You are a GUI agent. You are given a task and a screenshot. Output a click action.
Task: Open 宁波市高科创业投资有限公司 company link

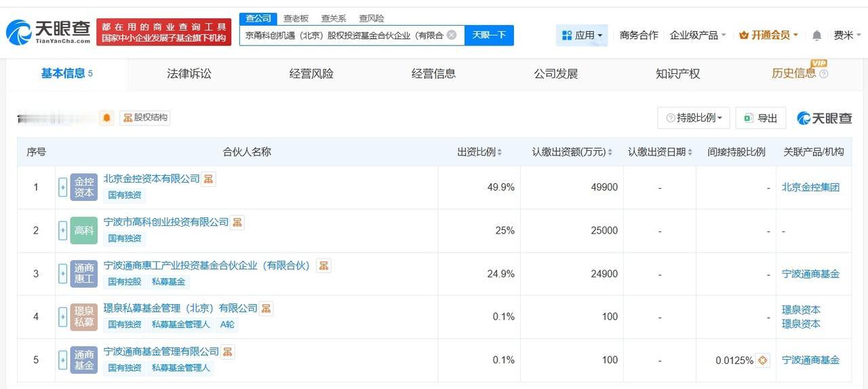point(166,222)
